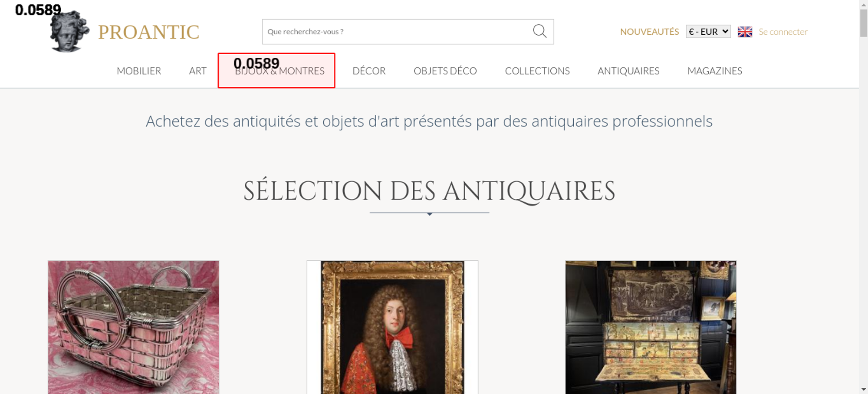Viewport: 868px width, 394px height.
Task: Open the currency EUR dropdown
Action: tap(708, 32)
